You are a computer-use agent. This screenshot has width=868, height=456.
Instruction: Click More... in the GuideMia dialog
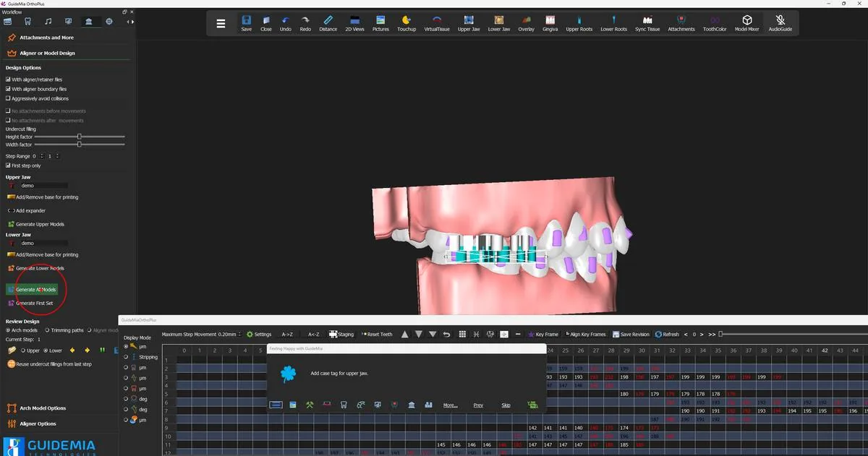pyautogui.click(x=451, y=405)
